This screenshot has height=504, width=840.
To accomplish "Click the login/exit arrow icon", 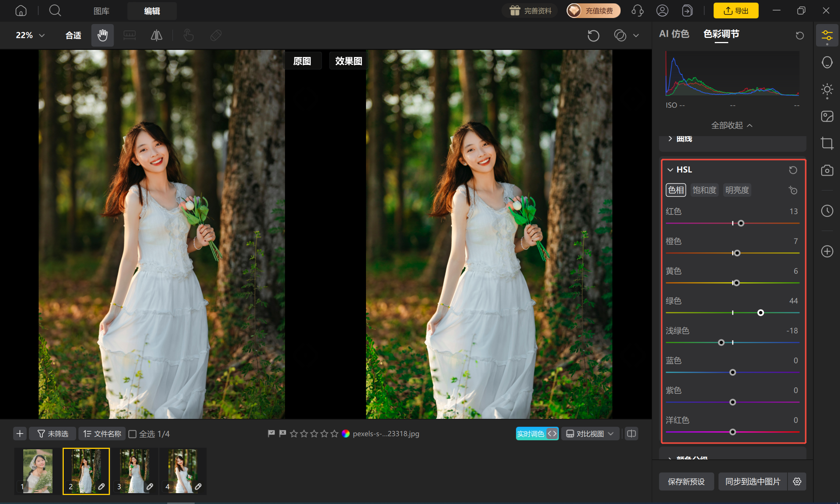I will (x=687, y=10).
